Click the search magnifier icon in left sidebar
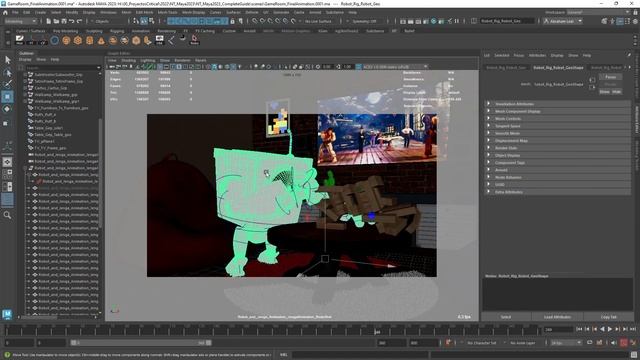 pos(7,215)
